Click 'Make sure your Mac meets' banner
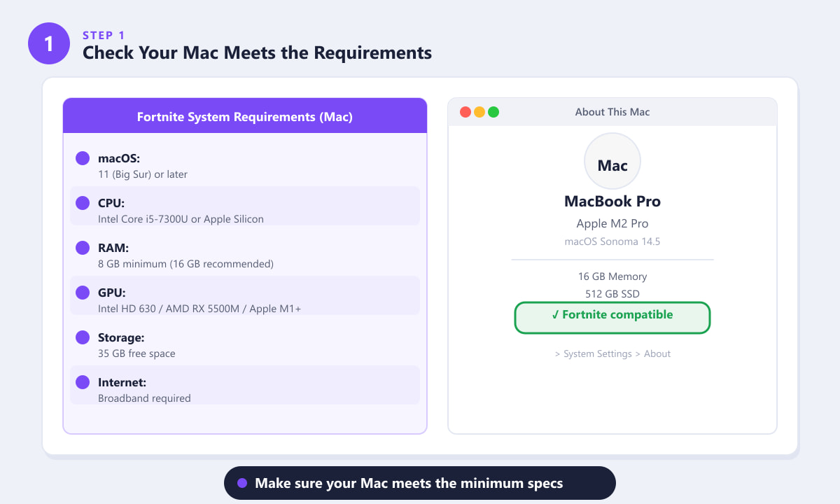The width and height of the screenshot is (840, 504). (x=420, y=483)
